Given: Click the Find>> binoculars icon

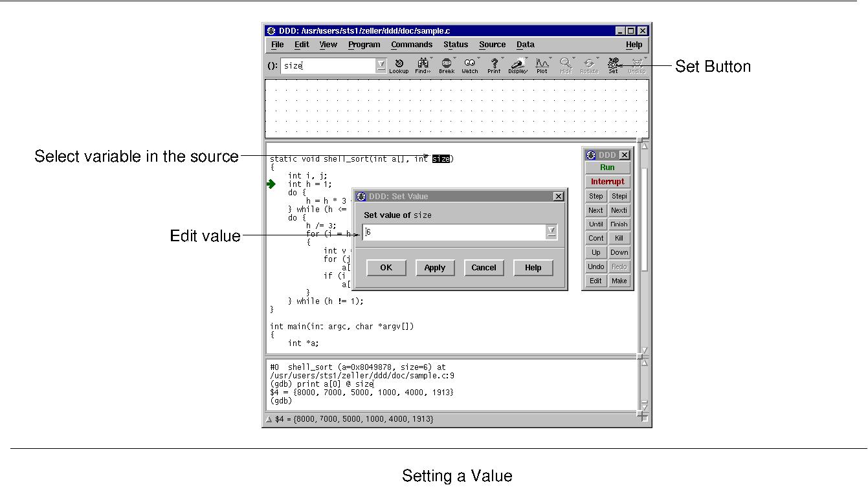Looking at the screenshot, I should 423,65.
